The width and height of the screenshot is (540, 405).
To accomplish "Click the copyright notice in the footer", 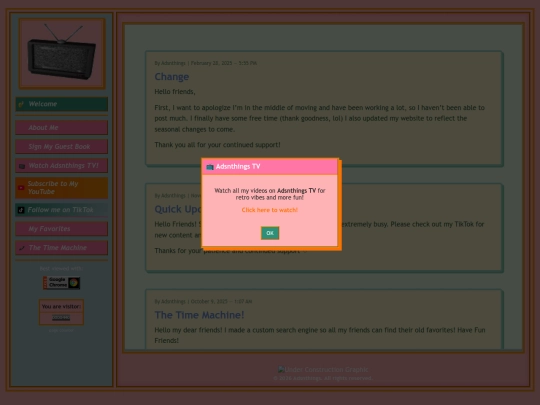I will (323, 378).
